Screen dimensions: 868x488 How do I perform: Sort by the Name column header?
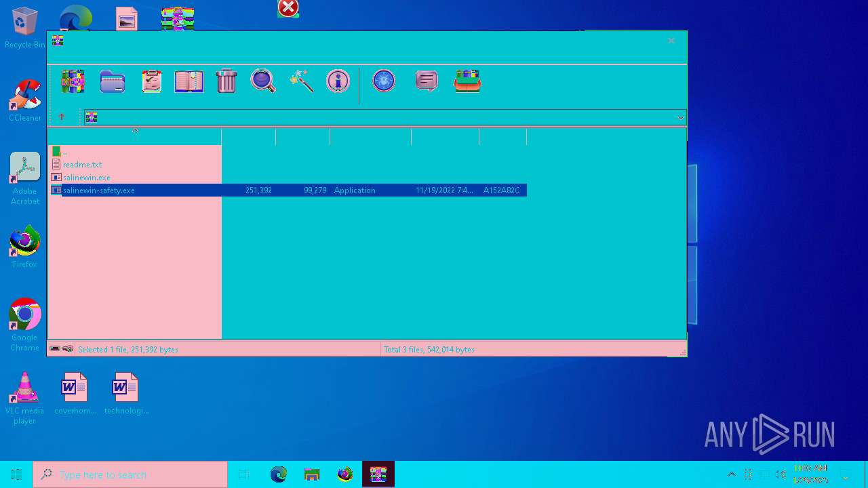(134, 136)
